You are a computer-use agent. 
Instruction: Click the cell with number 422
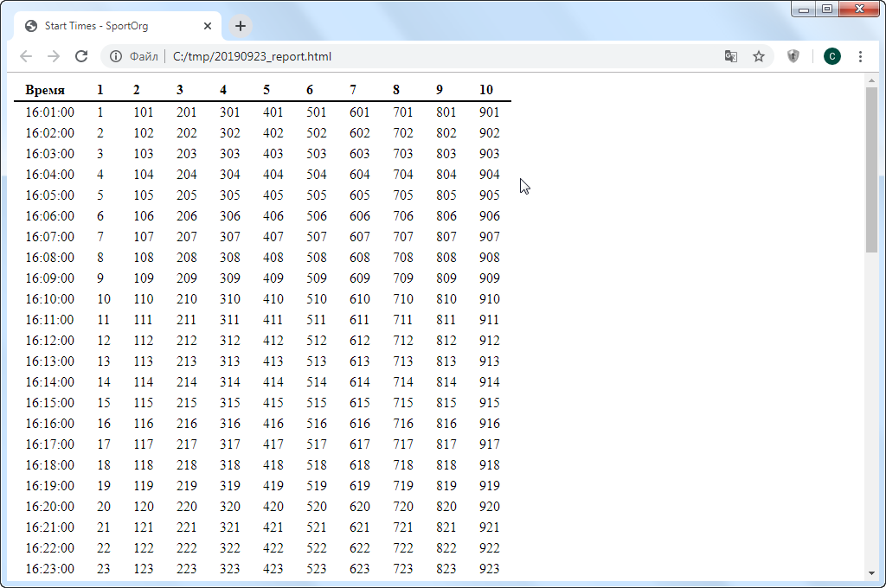(273, 548)
